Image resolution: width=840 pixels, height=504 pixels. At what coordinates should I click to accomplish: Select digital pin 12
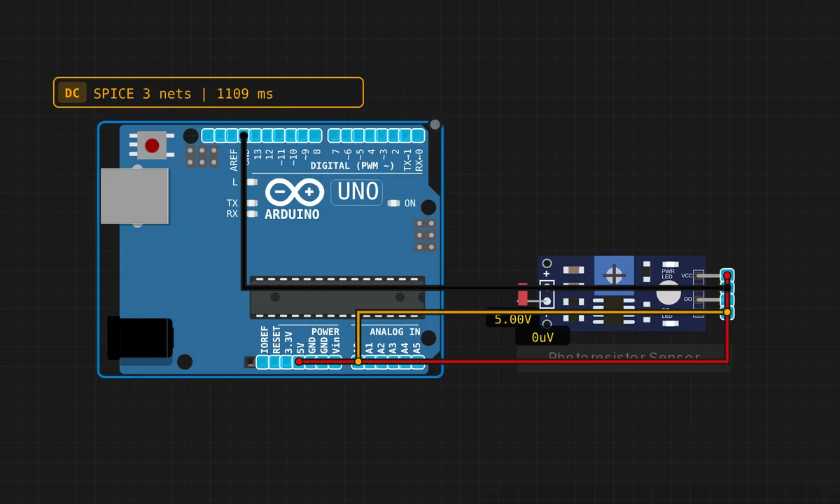[267, 136]
